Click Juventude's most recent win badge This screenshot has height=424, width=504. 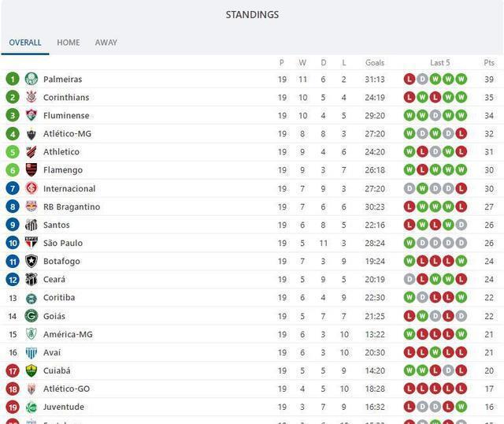[461, 407]
